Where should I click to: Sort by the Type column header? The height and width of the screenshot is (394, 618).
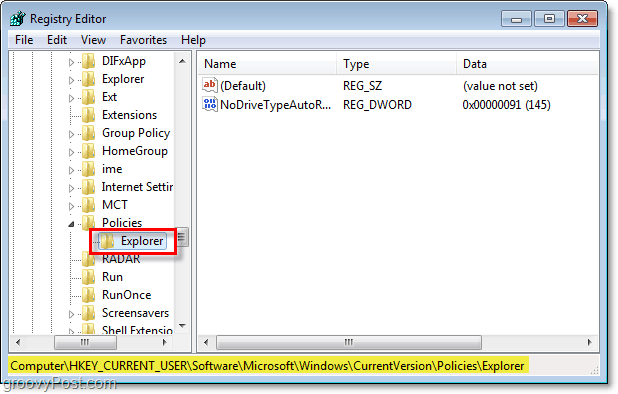point(396,63)
